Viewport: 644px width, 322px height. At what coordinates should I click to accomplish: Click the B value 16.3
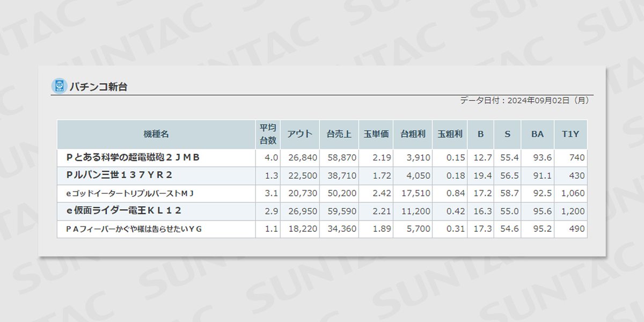(483, 211)
